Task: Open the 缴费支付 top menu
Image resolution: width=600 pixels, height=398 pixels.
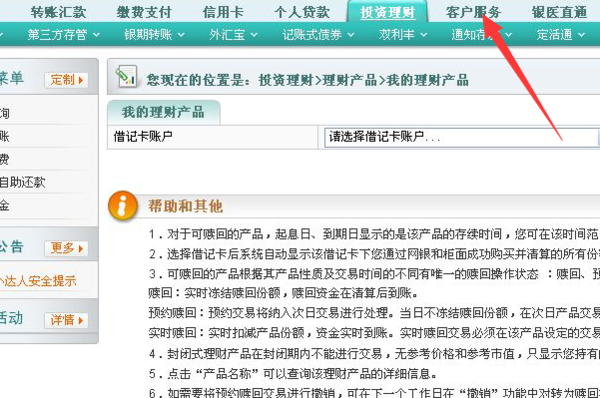Action: click(x=144, y=12)
